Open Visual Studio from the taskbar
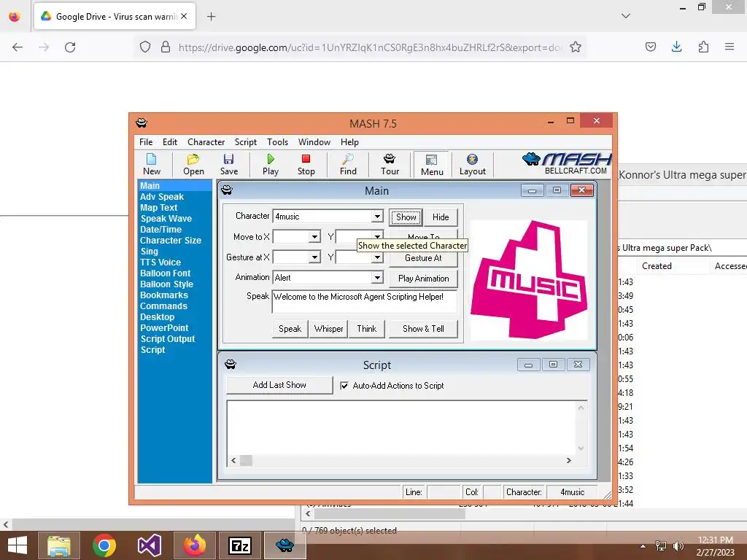Viewport: 747px width, 560px height. (x=149, y=545)
